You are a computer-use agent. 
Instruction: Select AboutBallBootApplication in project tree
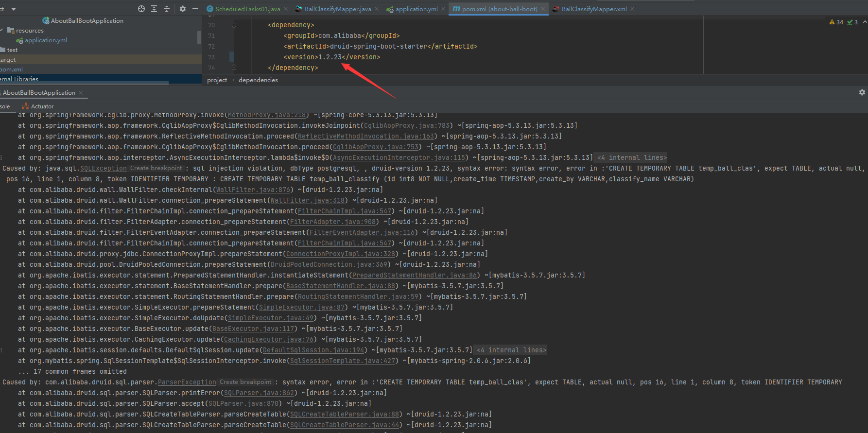83,21
